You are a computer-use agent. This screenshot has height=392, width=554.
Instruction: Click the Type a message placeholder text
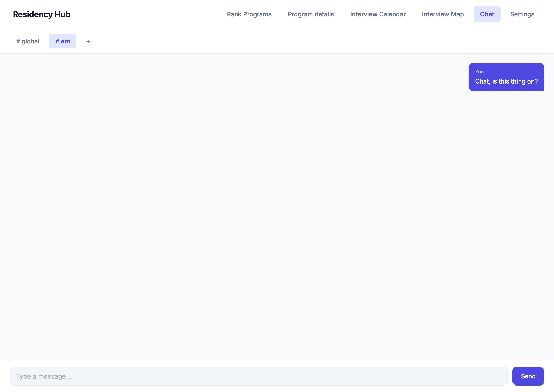click(x=43, y=376)
